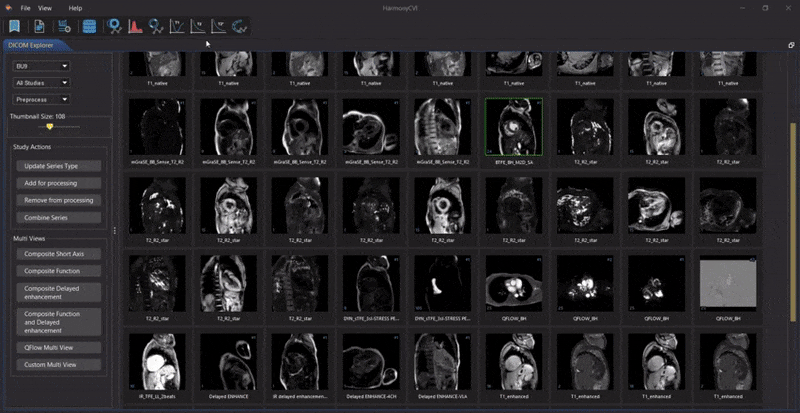Click the HarmonyCVI app logo icon
Screen dimensions: 800x413
coord(9,8)
